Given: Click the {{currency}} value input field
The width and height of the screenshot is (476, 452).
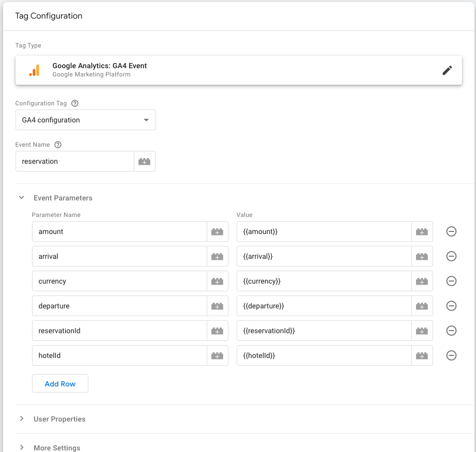Looking at the screenshot, I should 324,281.
